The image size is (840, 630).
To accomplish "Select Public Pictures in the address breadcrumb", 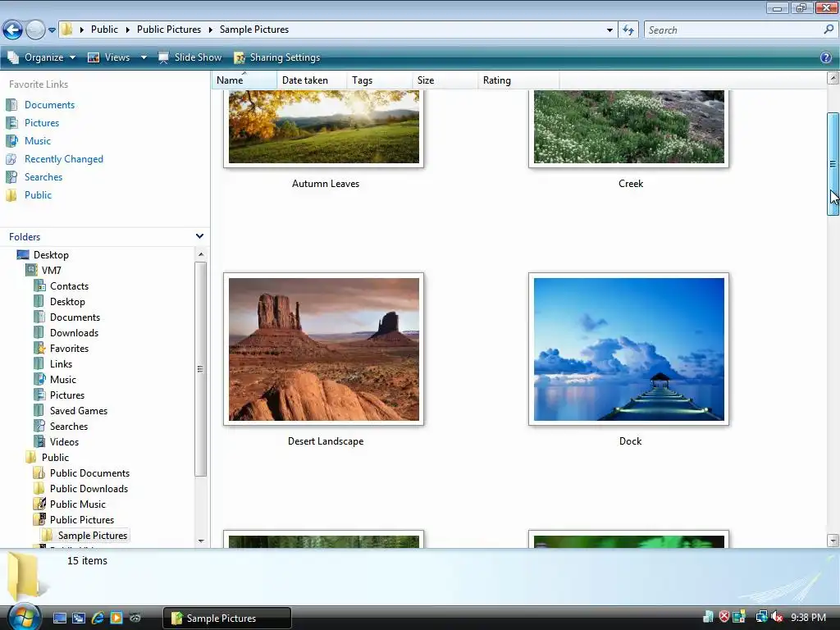I will [169, 30].
